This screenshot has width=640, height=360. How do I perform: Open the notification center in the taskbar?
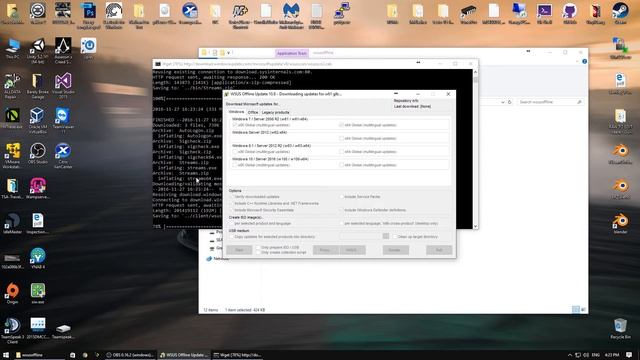[x=629, y=355]
